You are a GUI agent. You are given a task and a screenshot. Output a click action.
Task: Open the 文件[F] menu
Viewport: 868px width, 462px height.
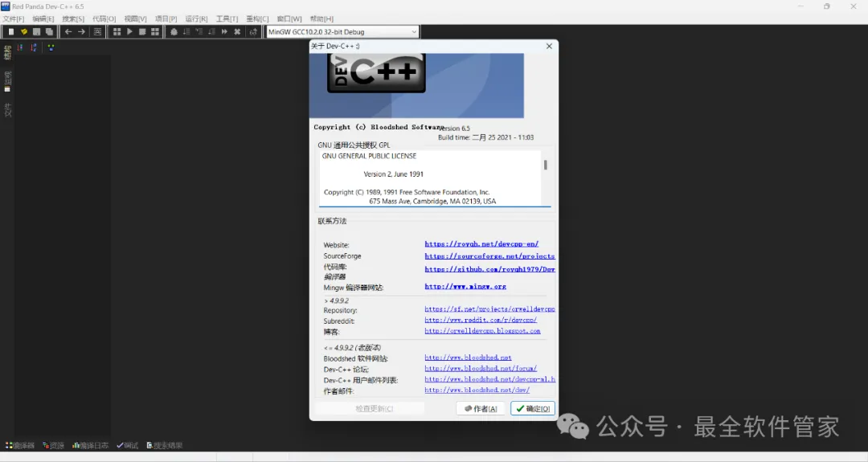pos(14,18)
